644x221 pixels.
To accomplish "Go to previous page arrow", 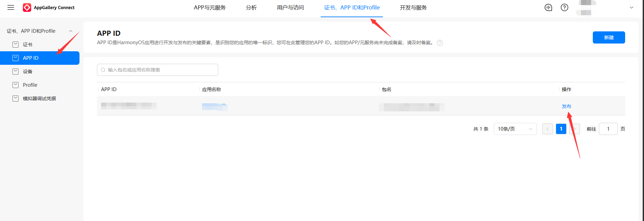I will 548,129.
